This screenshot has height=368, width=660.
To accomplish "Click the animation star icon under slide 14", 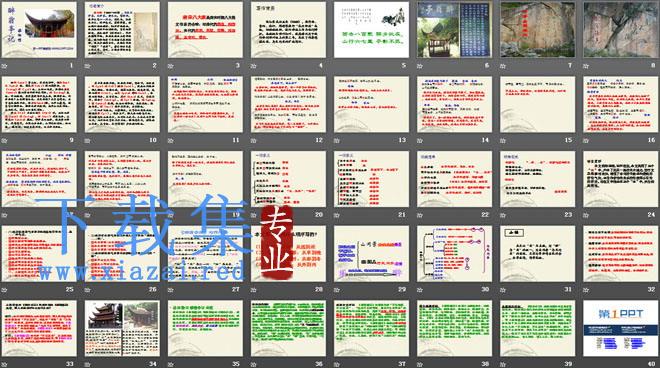I will (x=420, y=141).
